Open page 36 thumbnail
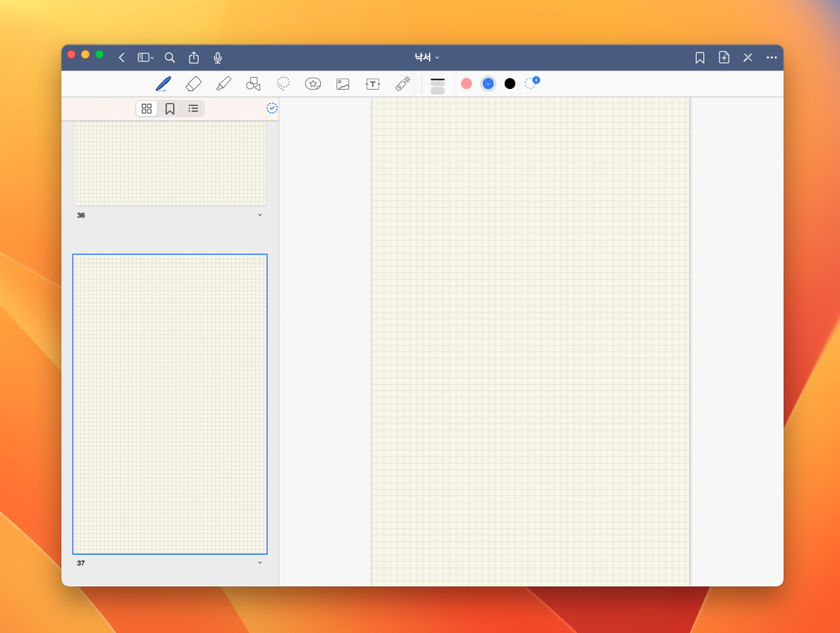This screenshot has width=840, height=633. [x=170, y=163]
